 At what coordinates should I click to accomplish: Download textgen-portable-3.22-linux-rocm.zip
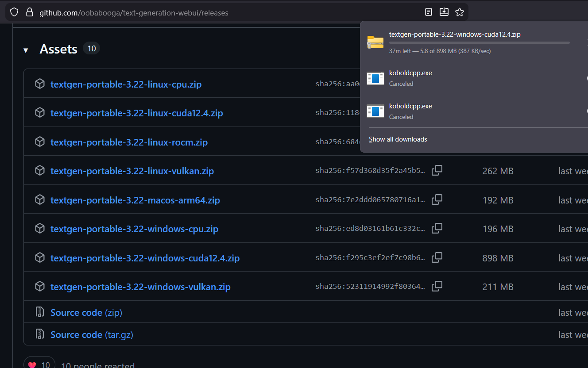tap(129, 142)
